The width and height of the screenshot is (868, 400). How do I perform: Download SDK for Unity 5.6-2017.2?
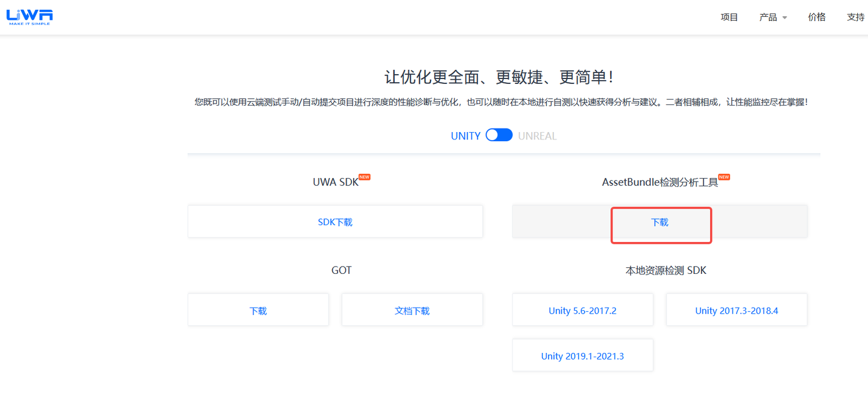coord(582,310)
